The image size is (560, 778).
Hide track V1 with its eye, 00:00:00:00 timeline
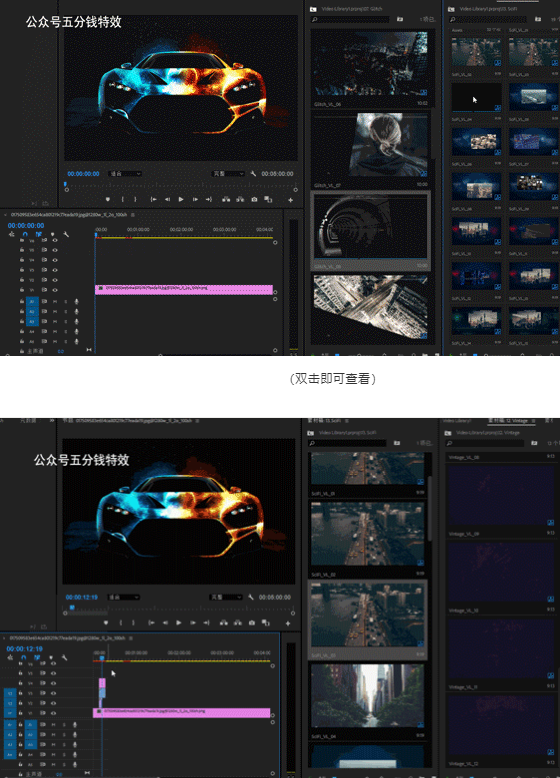pos(55,290)
